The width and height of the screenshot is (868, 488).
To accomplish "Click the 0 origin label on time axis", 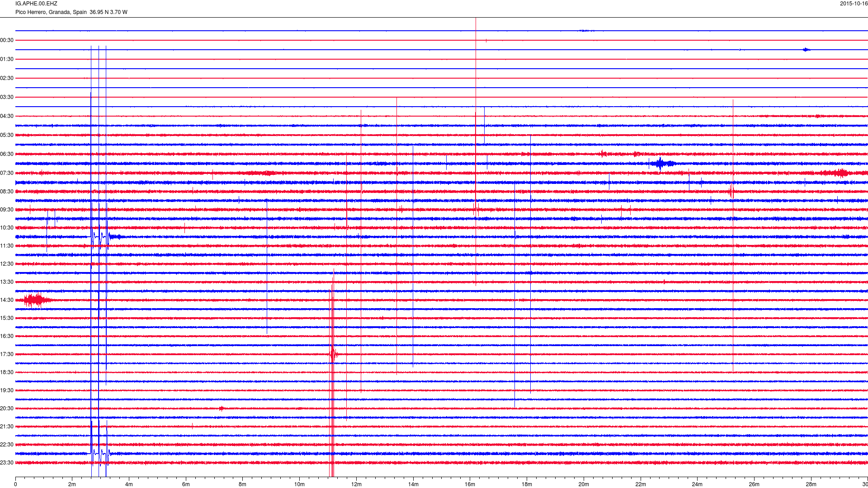I will coord(15,484).
